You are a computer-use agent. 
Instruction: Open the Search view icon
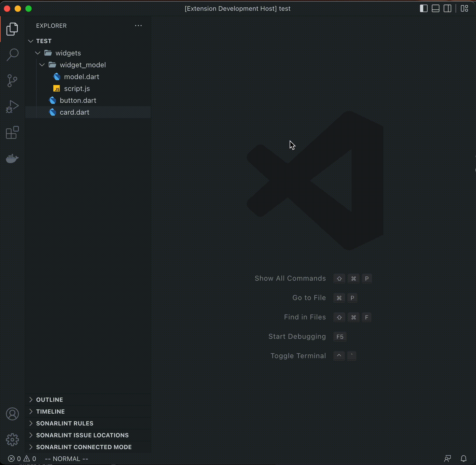coord(12,55)
